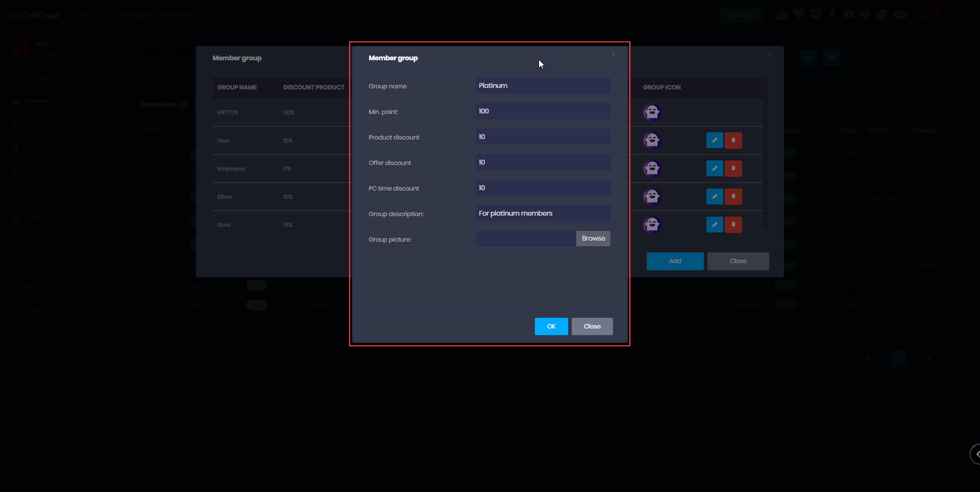Image resolution: width=980 pixels, height=492 pixels.
Task: Click Close button beside OK
Action: click(x=592, y=326)
